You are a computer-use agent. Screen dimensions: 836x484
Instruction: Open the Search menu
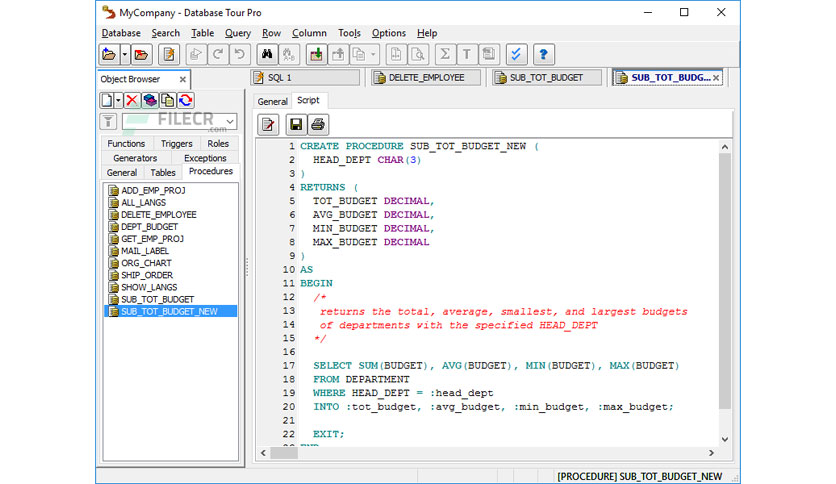point(165,33)
